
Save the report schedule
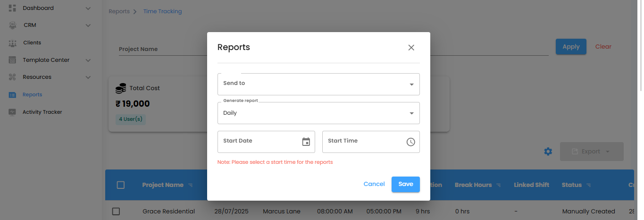[x=406, y=184]
